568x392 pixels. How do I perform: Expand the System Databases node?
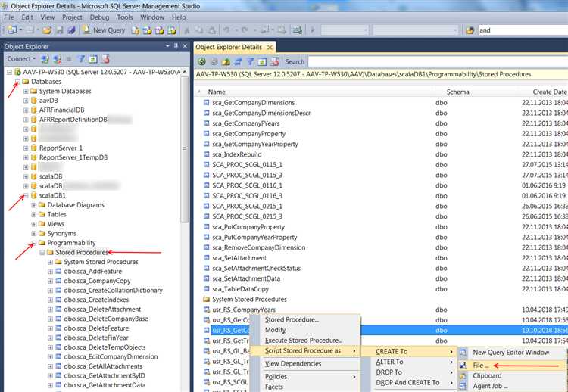[26, 92]
